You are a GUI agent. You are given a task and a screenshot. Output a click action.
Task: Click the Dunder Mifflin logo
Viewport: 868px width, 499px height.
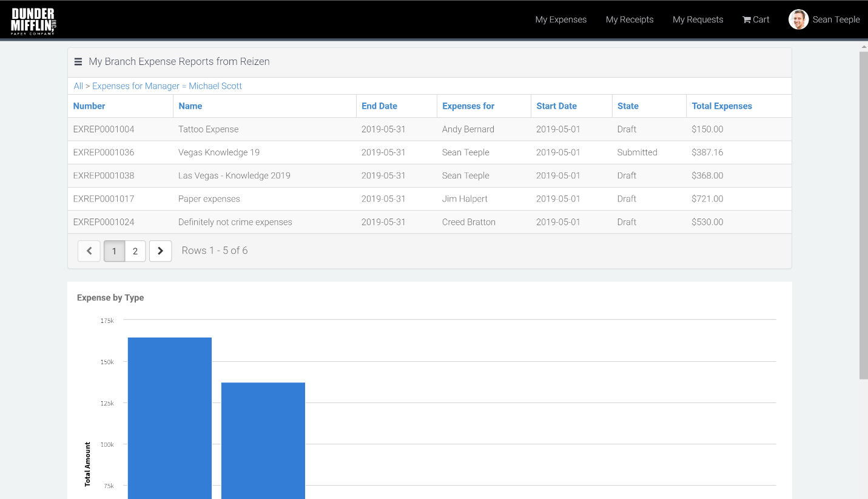[33, 21]
